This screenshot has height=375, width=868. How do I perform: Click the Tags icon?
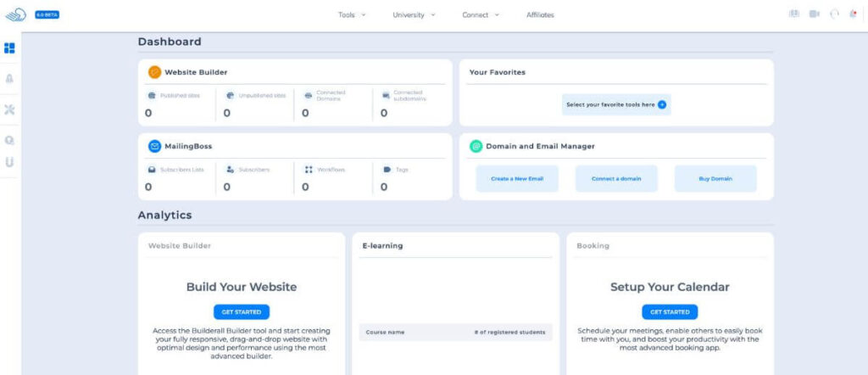click(x=387, y=170)
